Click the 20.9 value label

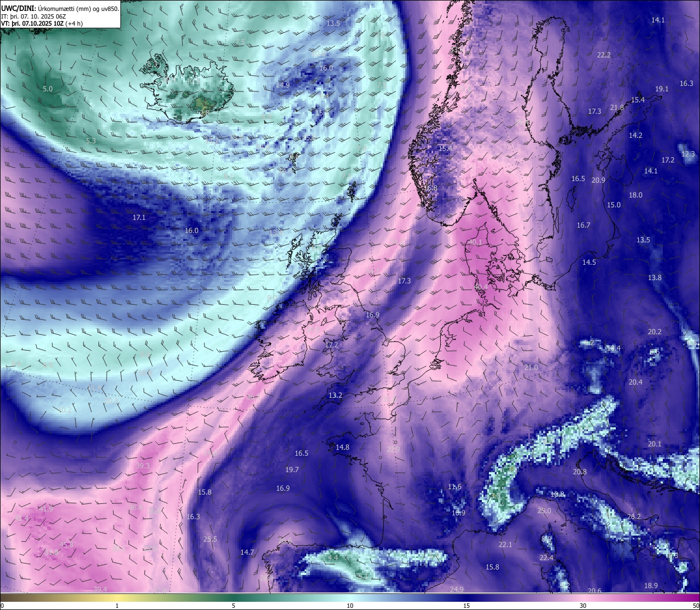coord(598,180)
